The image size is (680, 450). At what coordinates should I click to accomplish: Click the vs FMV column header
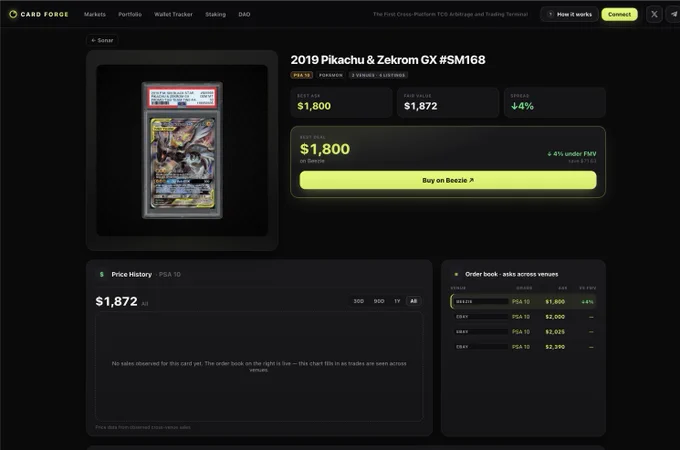coord(588,288)
